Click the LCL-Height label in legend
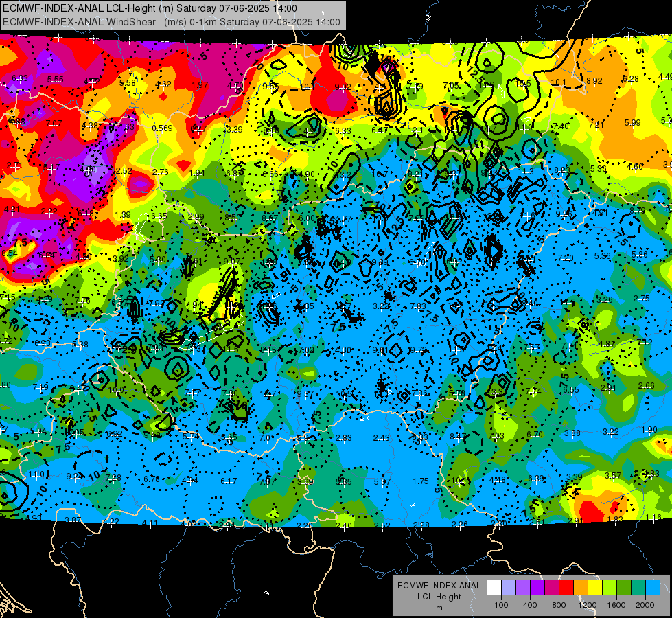 point(439,597)
